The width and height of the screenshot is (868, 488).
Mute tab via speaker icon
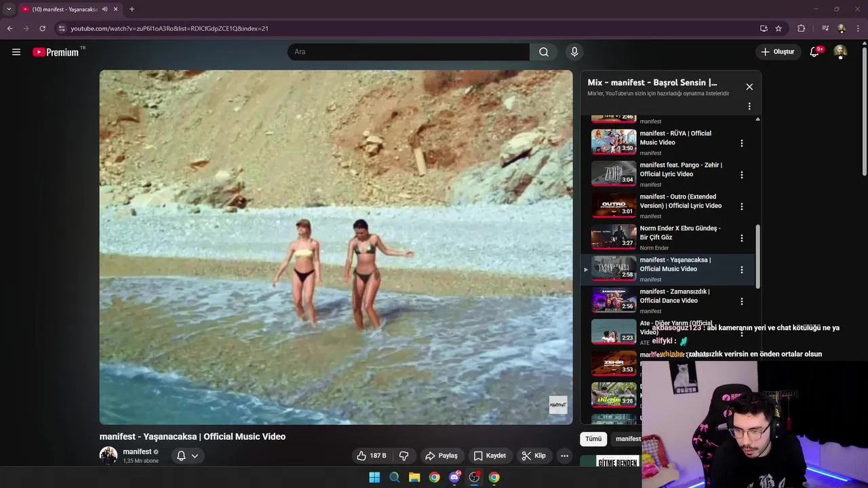[104, 9]
